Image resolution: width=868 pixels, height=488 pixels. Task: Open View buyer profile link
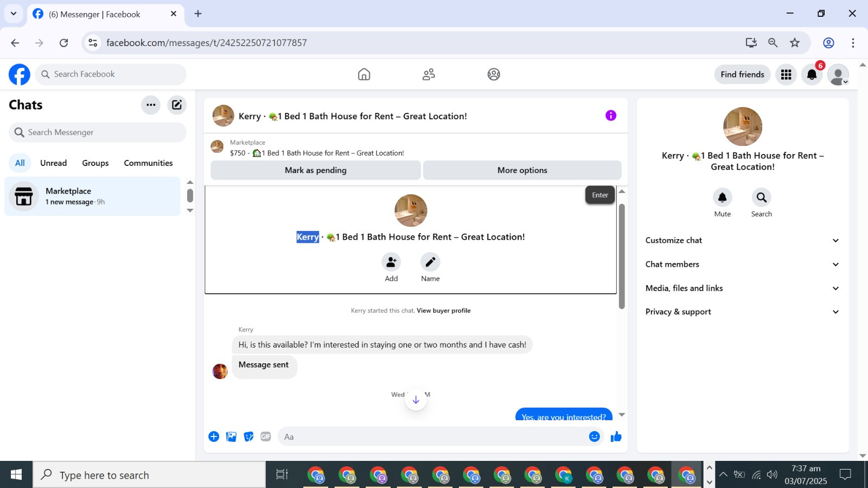(x=443, y=311)
